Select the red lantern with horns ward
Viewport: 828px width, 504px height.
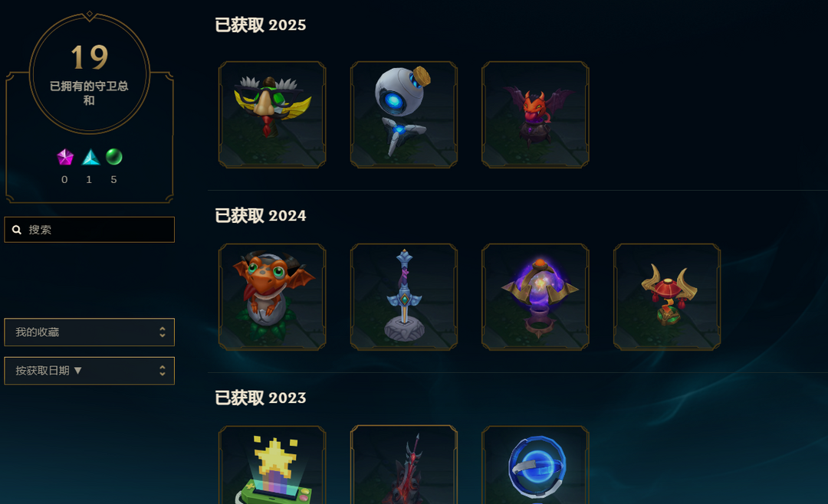666,296
